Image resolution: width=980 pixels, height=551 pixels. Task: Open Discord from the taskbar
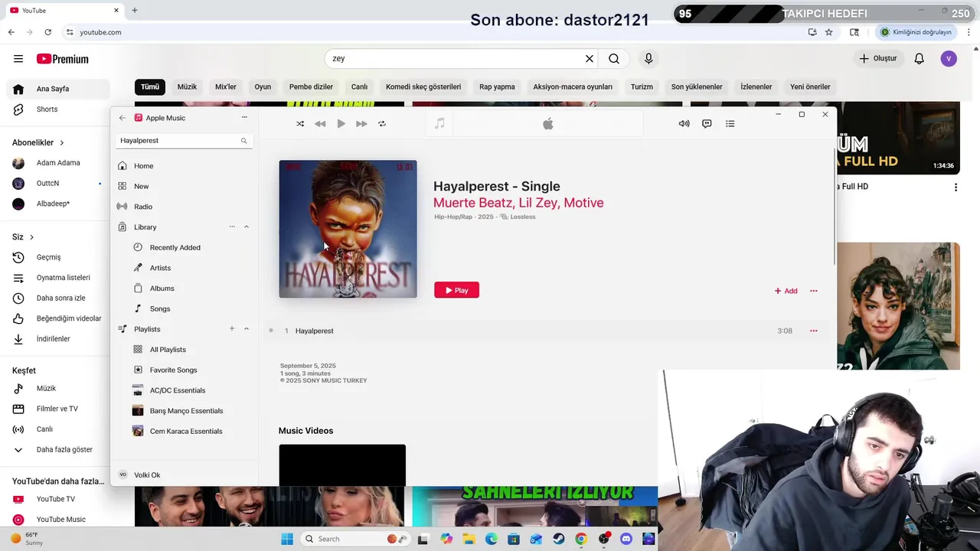(626, 539)
